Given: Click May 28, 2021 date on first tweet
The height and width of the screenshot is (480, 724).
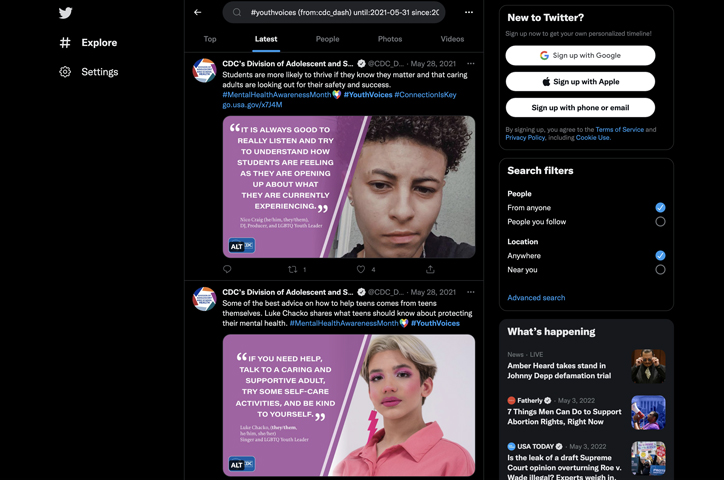Looking at the screenshot, I should click(x=433, y=64).
